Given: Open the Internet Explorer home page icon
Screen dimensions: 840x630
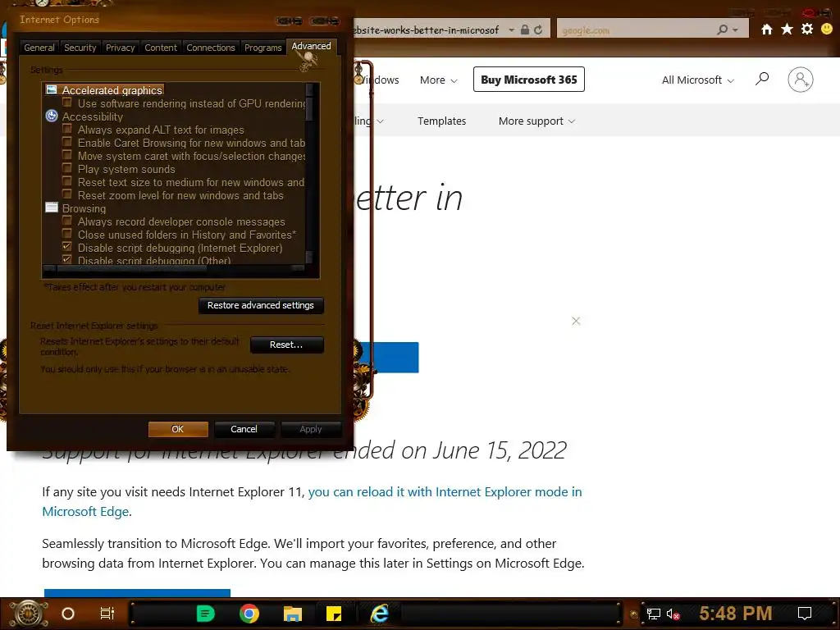Looking at the screenshot, I should tap(767, 30).
